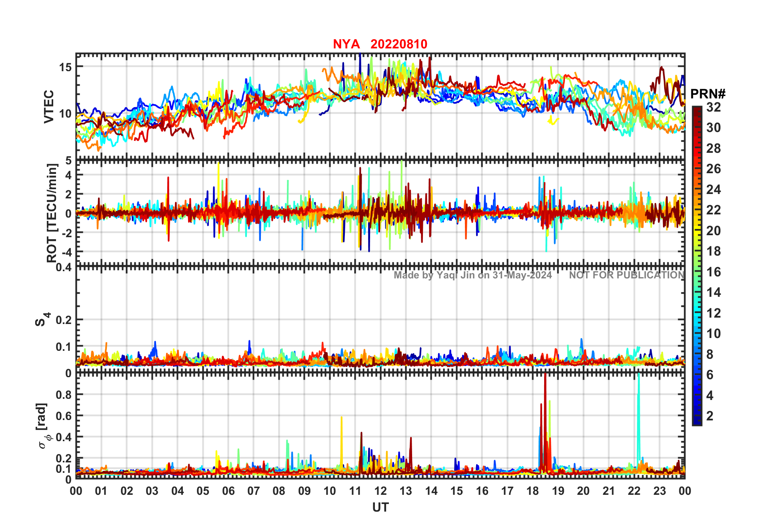Click colorbar tick label "30"
Screen dimensions: 761x532
point(713,128)
